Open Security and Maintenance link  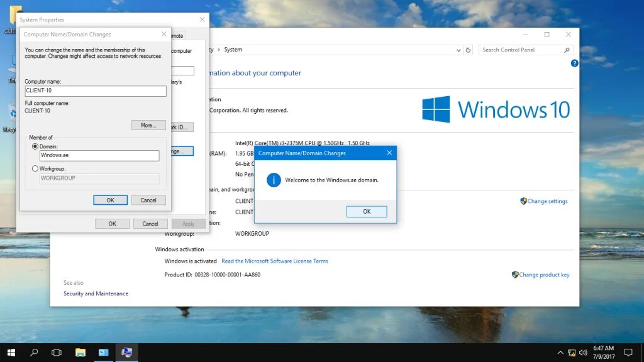coord(96,293)
